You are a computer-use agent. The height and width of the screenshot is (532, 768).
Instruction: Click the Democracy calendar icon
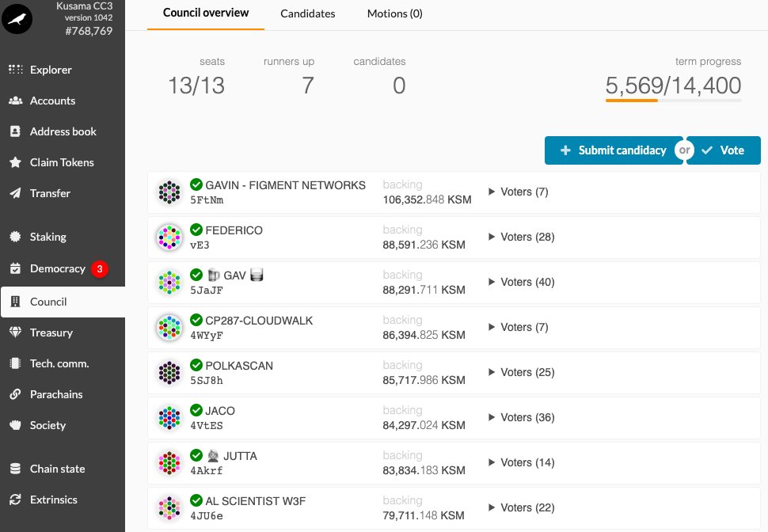pos(16,268)
